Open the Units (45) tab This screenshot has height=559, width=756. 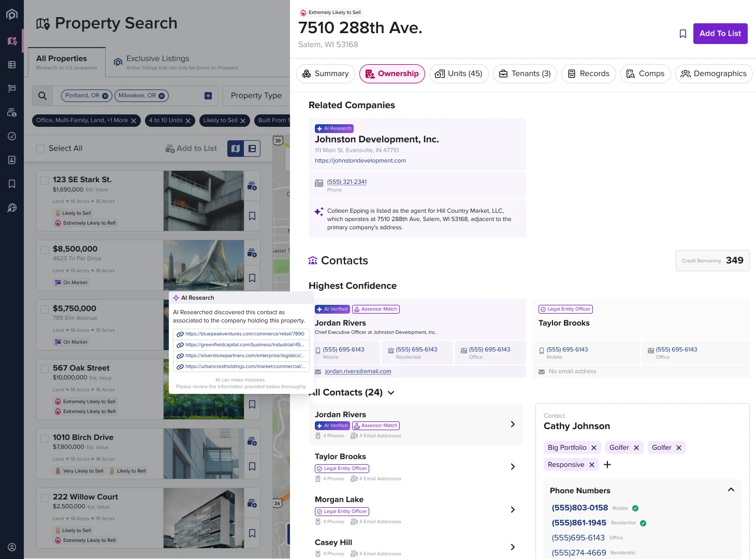point(459,74)
